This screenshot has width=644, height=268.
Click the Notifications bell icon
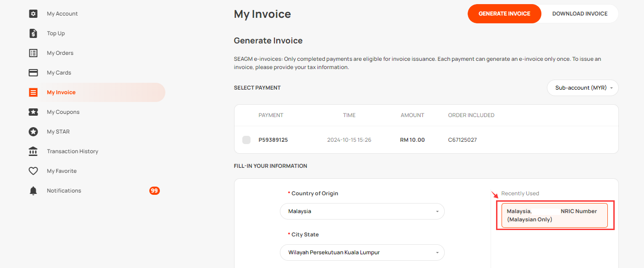pyautogui.click(x=33, y=191)
